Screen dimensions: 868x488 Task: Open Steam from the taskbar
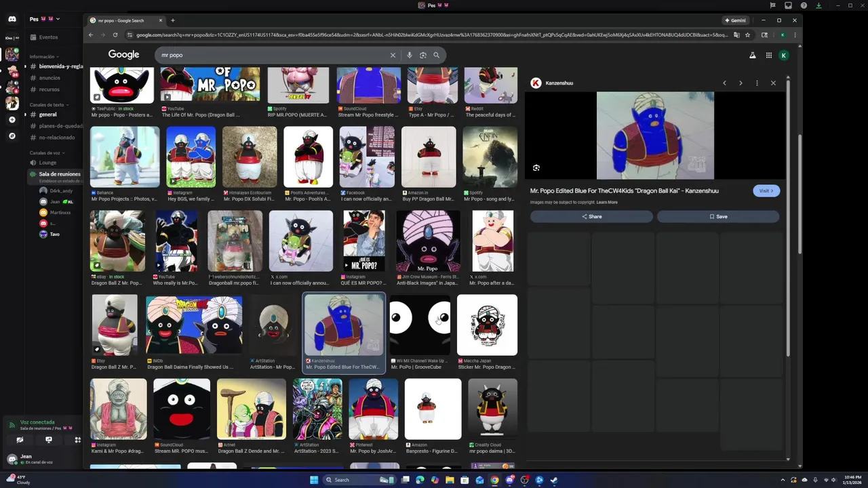[554, 480]
